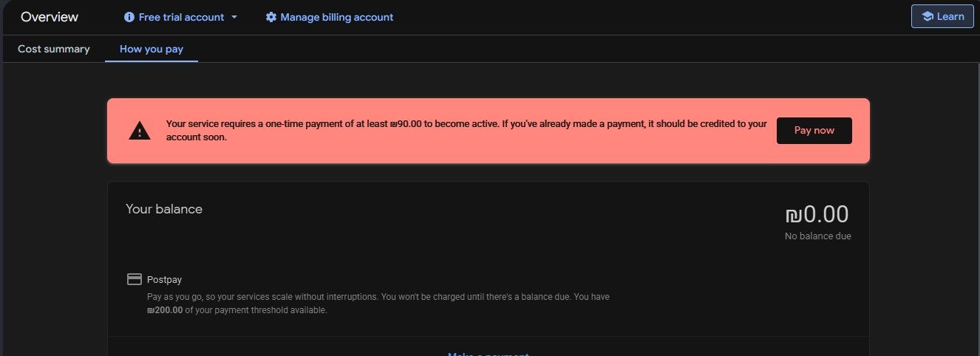The width and height of the screenshot is (980, 356).
Task: Click the Pay now button
Action: point(814,131)
